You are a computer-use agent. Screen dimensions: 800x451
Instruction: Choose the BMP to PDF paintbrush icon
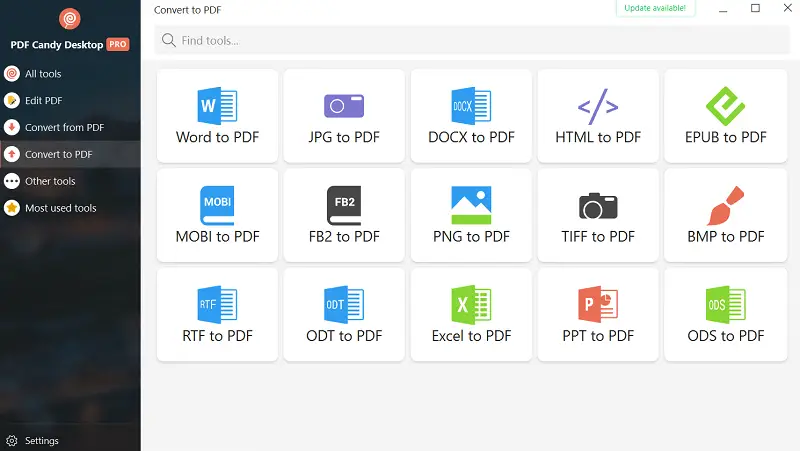726,206
